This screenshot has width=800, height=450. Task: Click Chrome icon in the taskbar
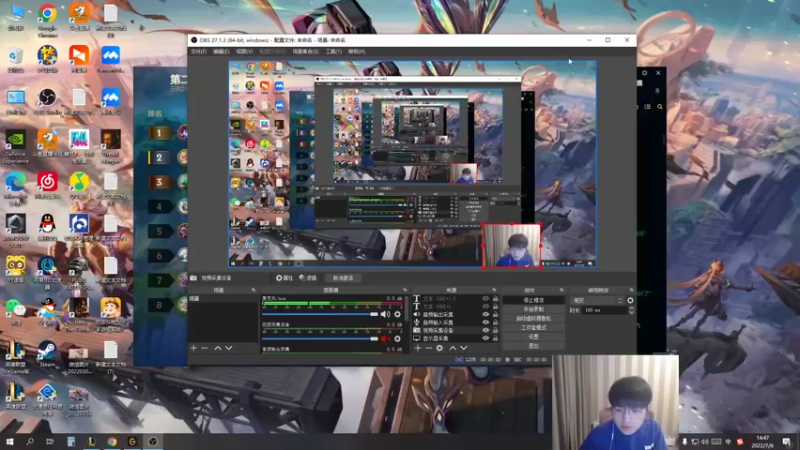point(112,441)
